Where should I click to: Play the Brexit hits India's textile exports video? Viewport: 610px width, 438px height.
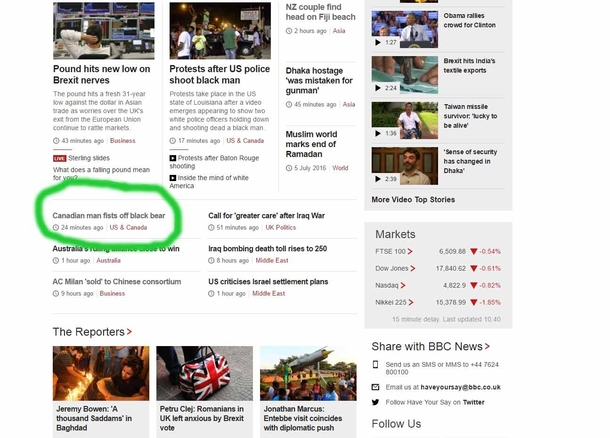point(405,75)
